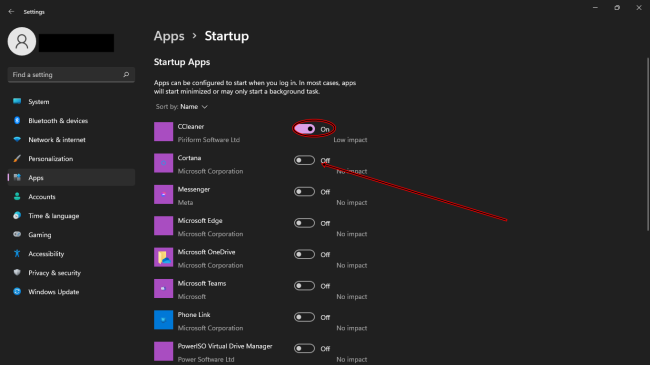This screenshot has height=365, width=650.
Task: Click the back arrow in Settings
Action: [11, 12]
